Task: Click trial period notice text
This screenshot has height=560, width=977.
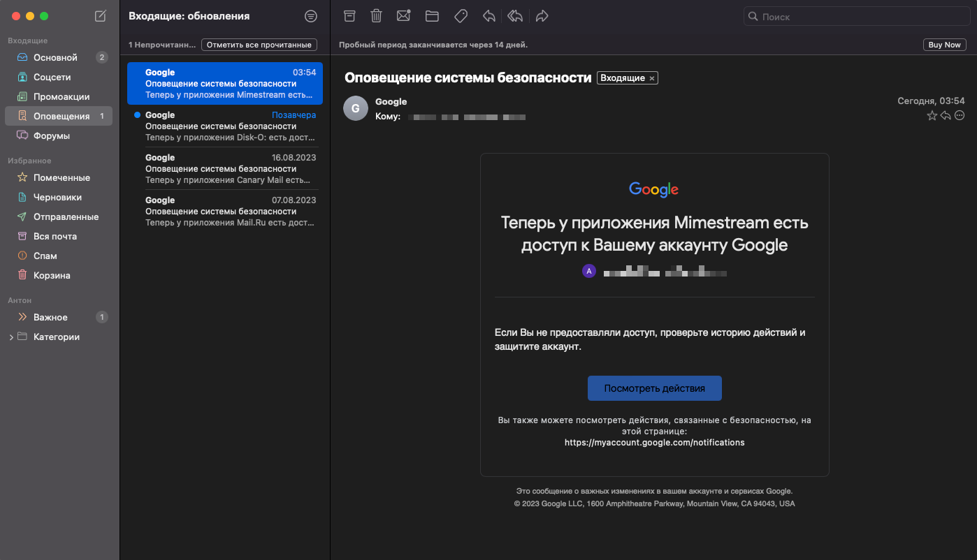Action: point(433,45)
